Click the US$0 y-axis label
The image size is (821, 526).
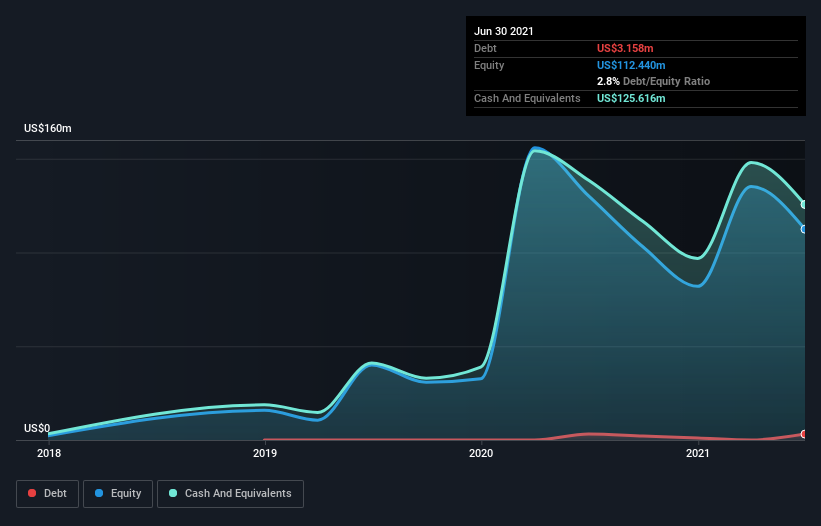pos(37,428)
